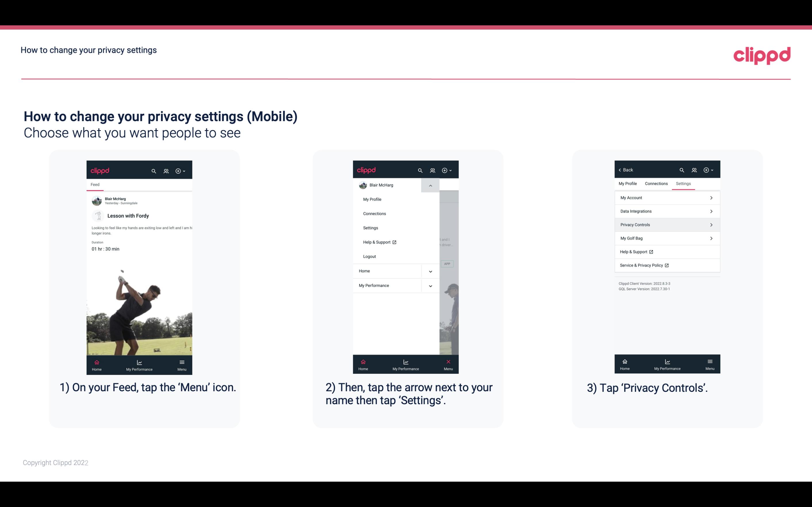The height and width of the screenshot is (507, 812).
Task: Tap the Data Integrations row item
Action: [x=667, y=211]
